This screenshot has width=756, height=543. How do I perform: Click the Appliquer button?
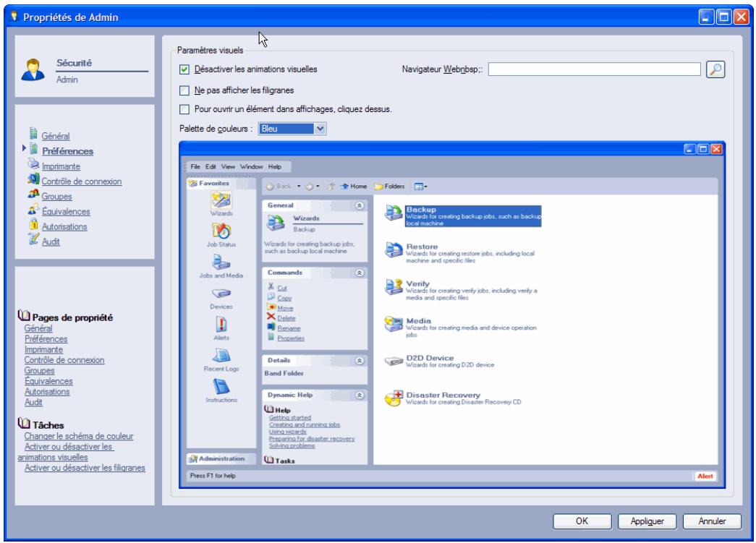[647, 521]
